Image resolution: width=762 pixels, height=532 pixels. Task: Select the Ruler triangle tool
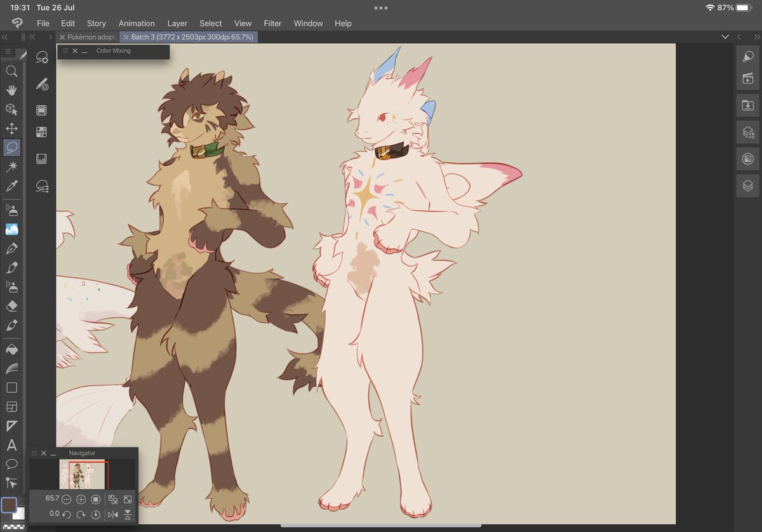[x=11, y=426]
